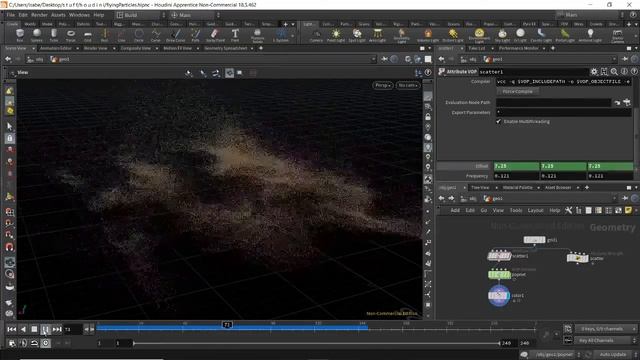Click the Tools menu in network editor
This screenshot has height=360, width=640.
tap(516, 210)
